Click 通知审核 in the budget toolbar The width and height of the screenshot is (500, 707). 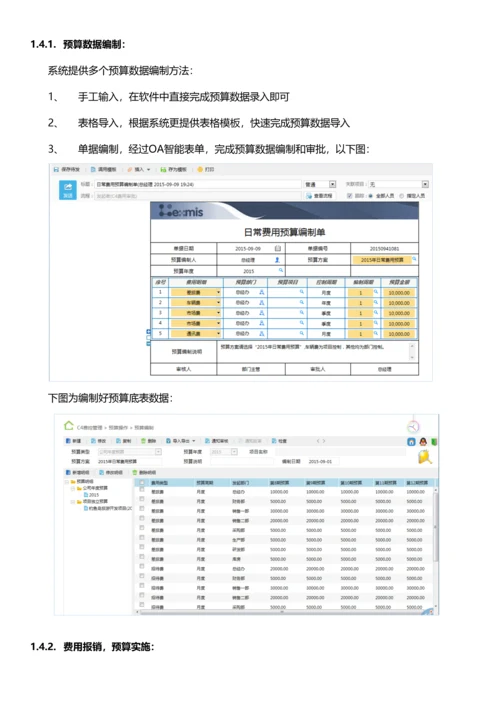(217, 441)
